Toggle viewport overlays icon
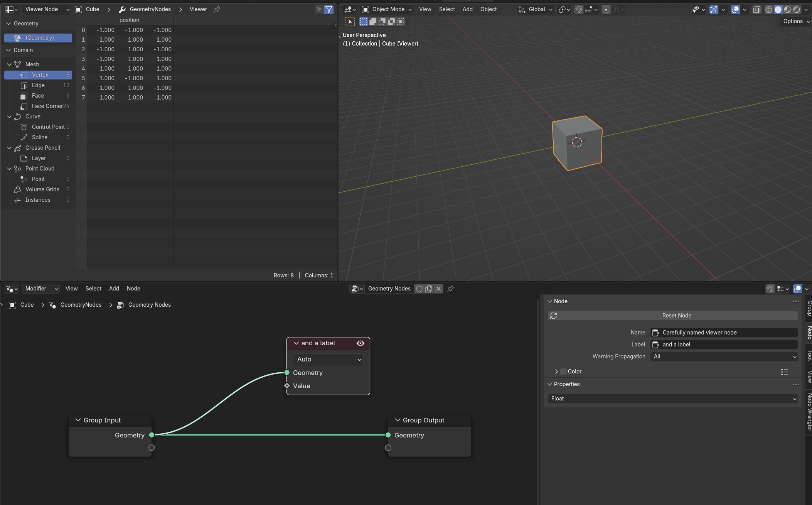 (735, 10)
